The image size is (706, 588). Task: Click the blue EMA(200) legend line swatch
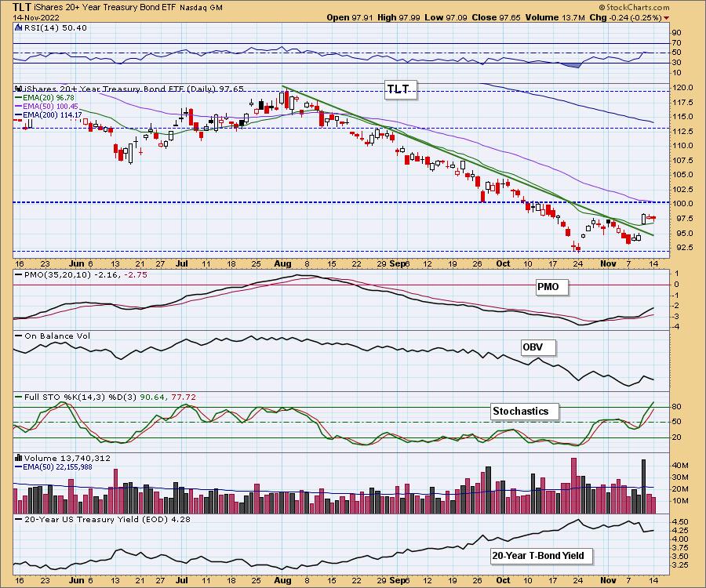[x=19, y=115]
